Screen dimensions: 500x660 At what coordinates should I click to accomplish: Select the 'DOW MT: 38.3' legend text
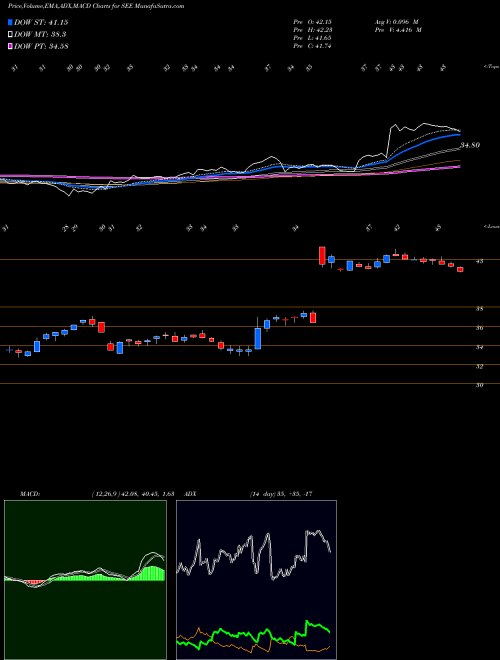(x=40, y=35)
